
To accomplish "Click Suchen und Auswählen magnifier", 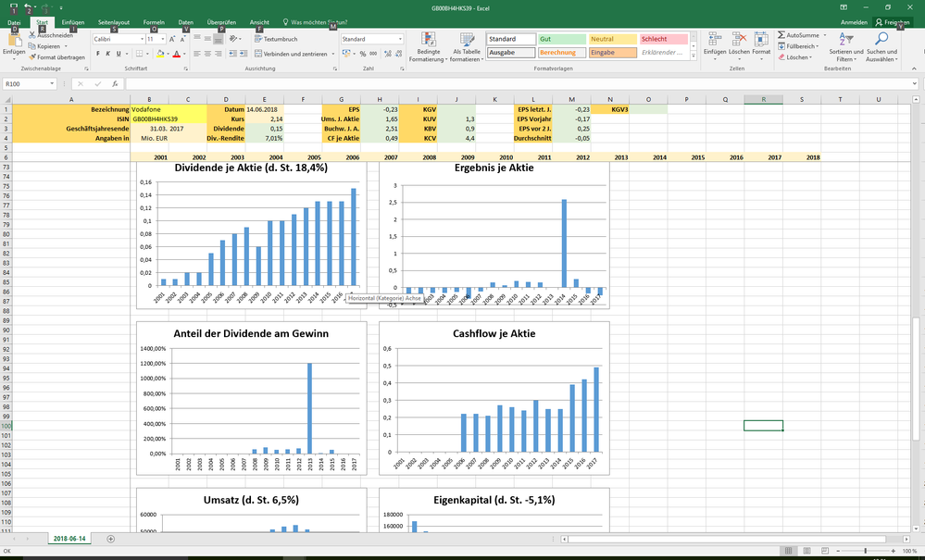I will click(x=881, y=46).
